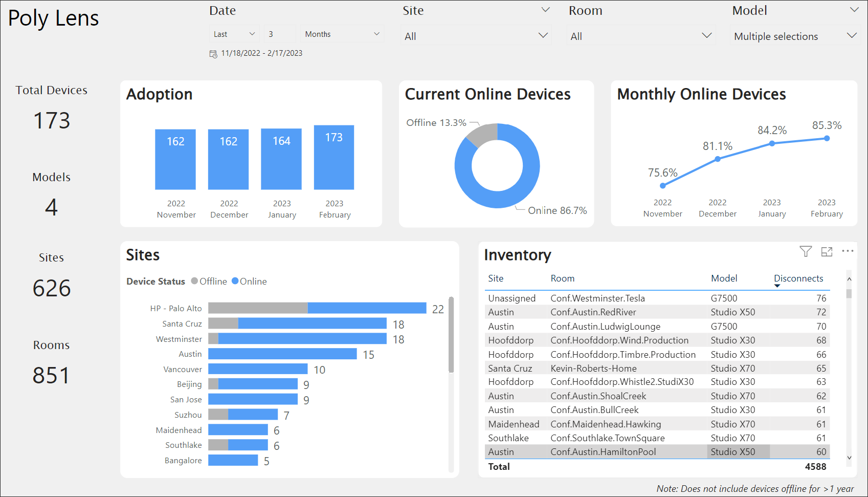Sort the table by the Disconnects header
The width and height of the screenshot is (868, 497).
(x=798, y=278)
